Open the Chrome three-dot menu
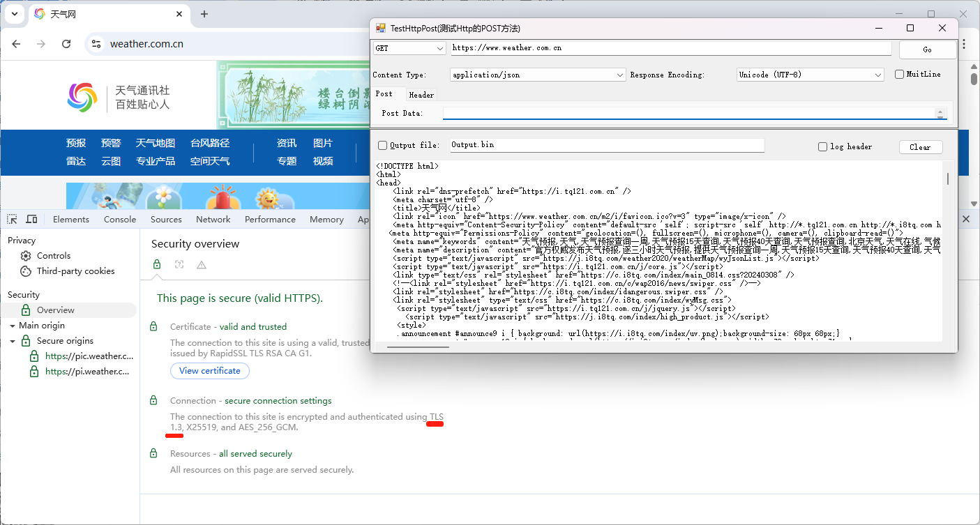The width and height of the screenshot is (980, 525). point(963,43)
